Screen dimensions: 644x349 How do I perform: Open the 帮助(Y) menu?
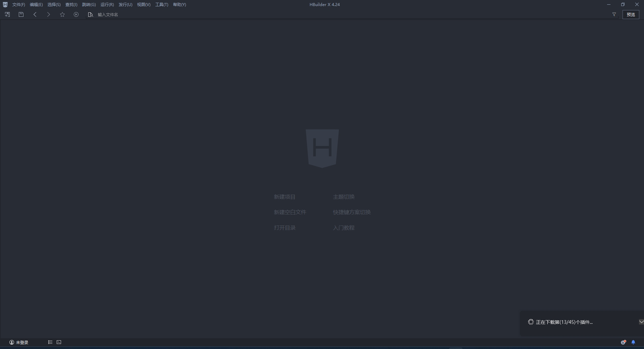pos(179,5)
